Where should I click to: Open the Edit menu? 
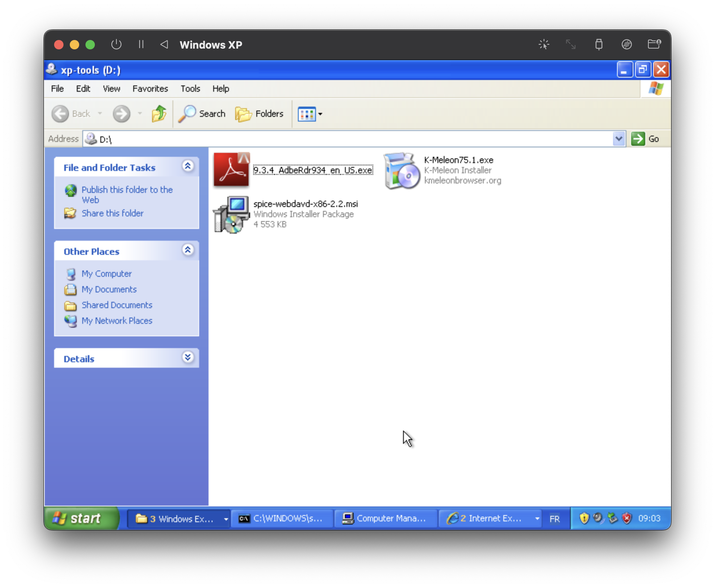pyautogui.click(x=83, y=89)
